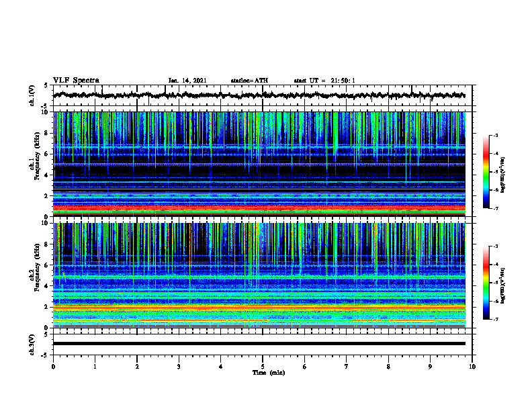Click time axis tick label "4"

[221, 367]
